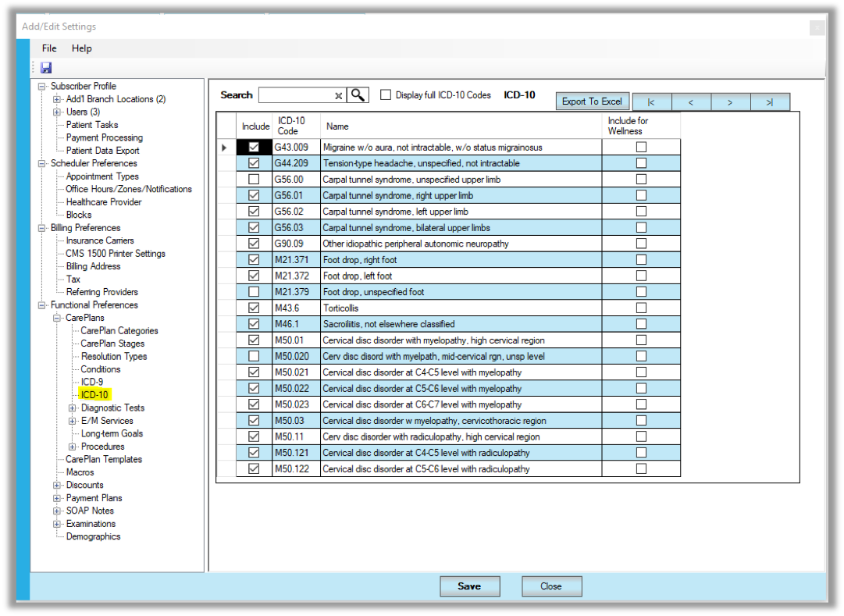
Task: Open the Help menu
Action: point(82,48)
